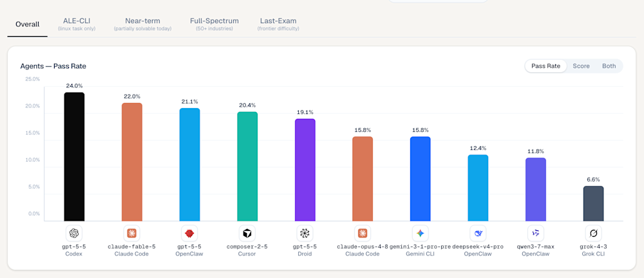Open the Full-Spectrum tab
The image size is (644, 278).
tap(214, 24)
